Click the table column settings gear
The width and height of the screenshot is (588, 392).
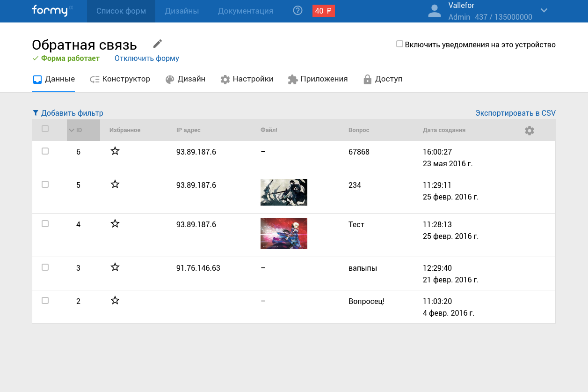tap(529, 131)
